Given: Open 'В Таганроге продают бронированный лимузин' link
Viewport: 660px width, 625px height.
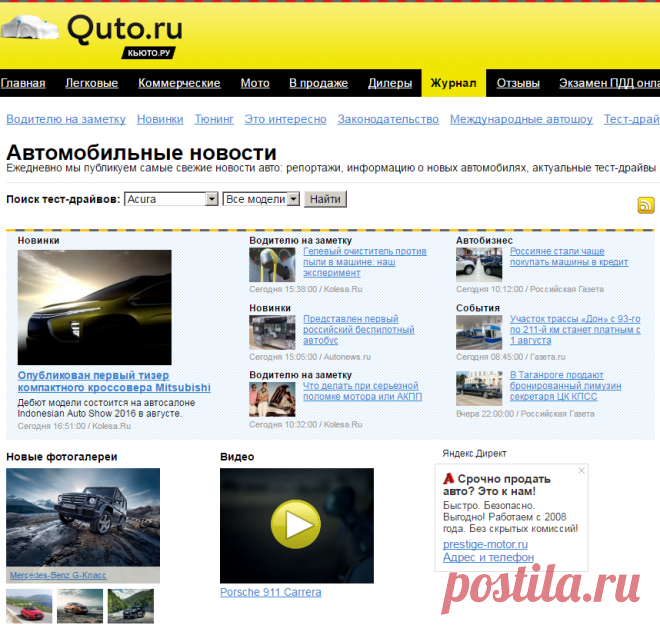Looking at the screenshot, I should [566, 386].
